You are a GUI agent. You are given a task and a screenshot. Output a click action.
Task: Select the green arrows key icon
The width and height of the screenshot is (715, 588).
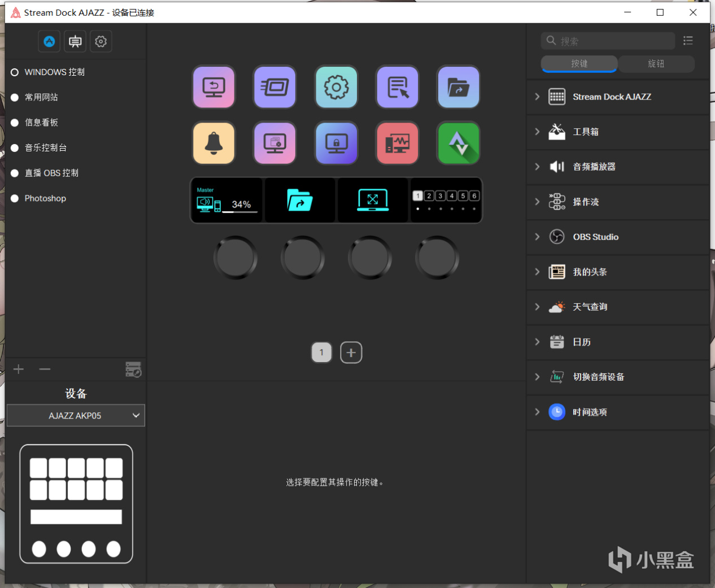click(459, 143)
